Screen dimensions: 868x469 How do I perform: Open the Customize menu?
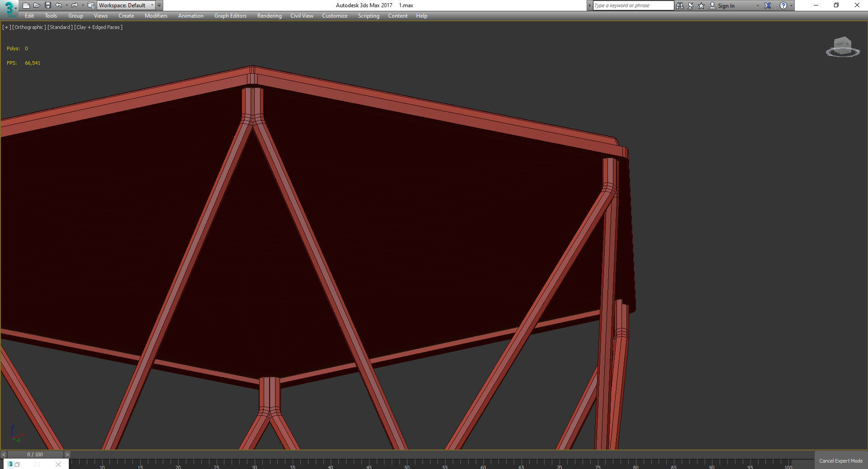click(x=335, y=16)
